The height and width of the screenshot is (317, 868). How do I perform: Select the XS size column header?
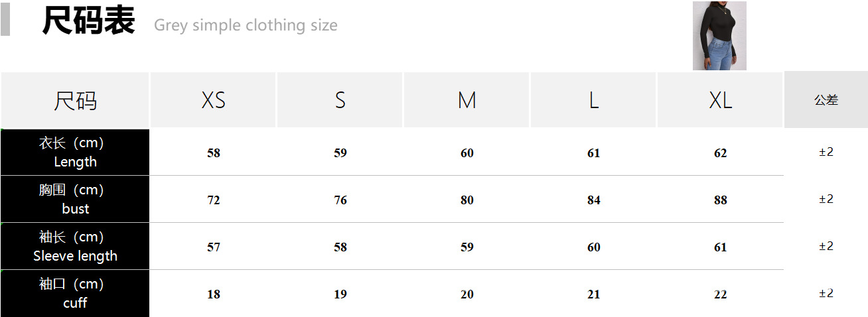tap(213, 100)
